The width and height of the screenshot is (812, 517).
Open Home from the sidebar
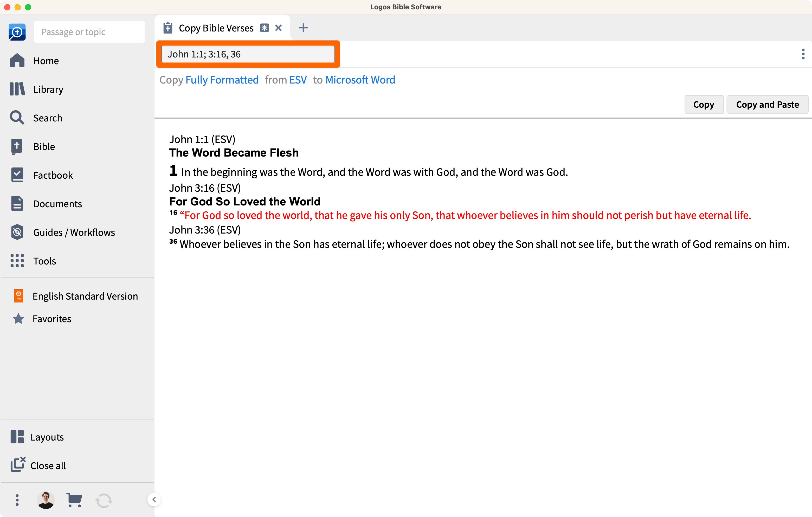34,61
